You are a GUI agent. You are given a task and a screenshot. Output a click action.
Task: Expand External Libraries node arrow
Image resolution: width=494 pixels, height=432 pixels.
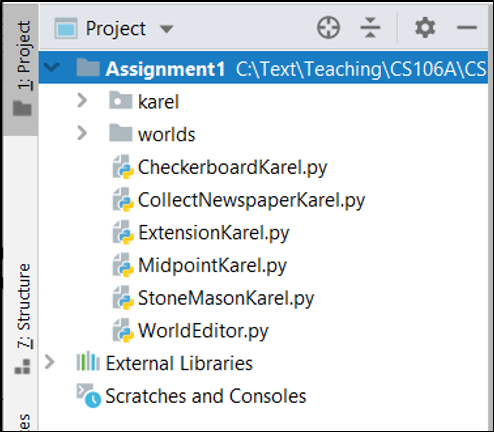click(49, 362)
